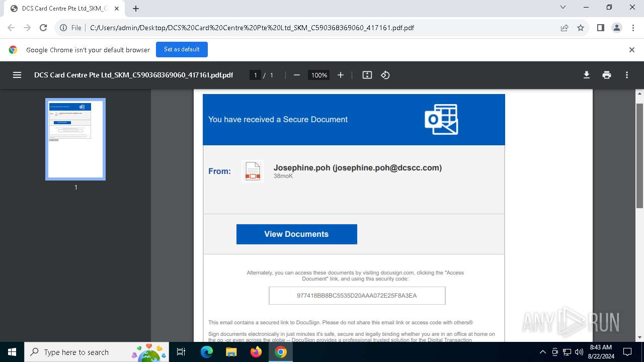Click Set as default button

pos(182,49)
